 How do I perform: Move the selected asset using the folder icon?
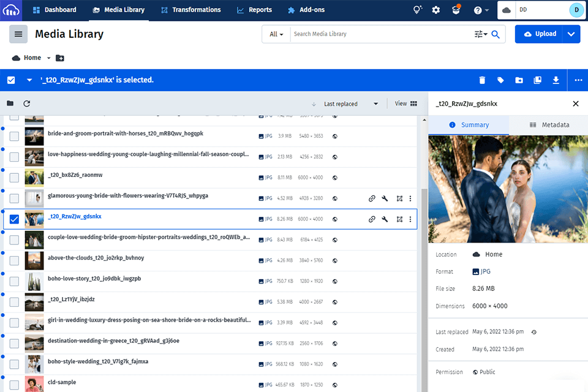[x=519, y=80]
